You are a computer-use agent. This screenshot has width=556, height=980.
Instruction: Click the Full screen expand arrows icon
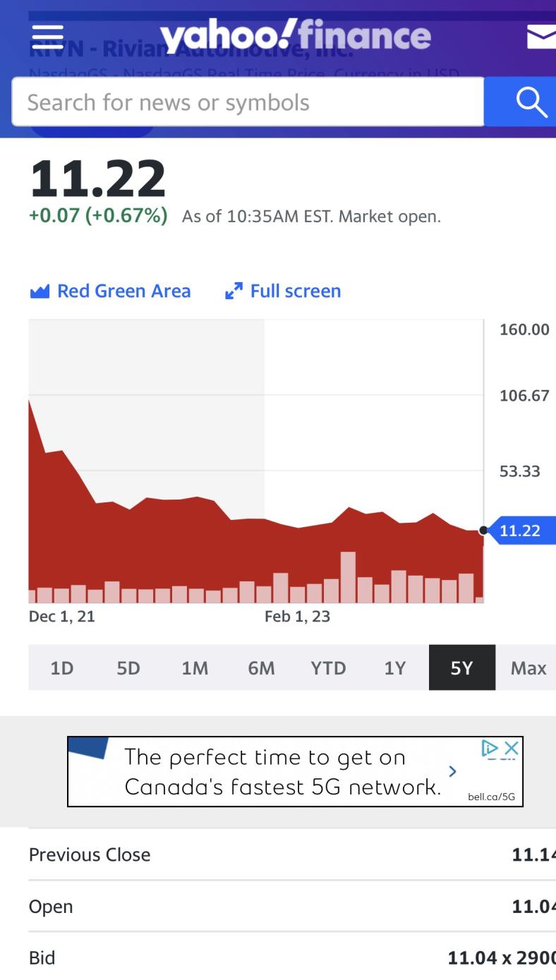234,291
